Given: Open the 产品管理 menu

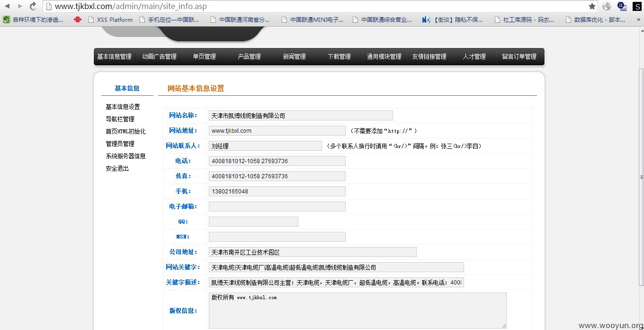Looking at the screenshot, I should pyautogui.click(x=249, y=56).
